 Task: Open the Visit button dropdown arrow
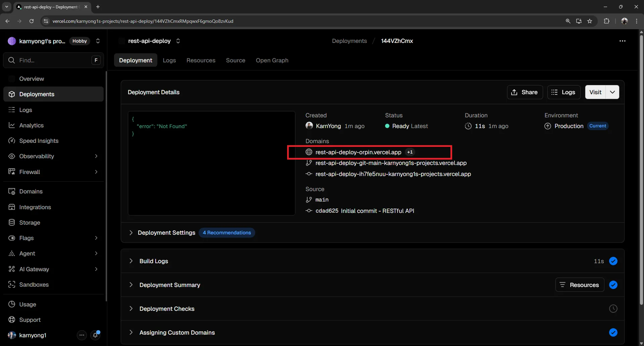click(x=612, y=92)
